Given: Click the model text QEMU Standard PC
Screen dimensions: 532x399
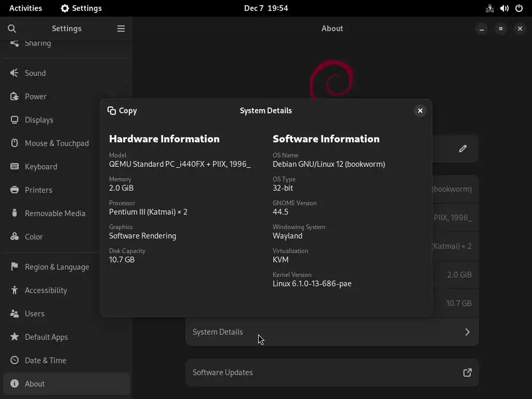Looking at the screenshot, I should point(180,164).
